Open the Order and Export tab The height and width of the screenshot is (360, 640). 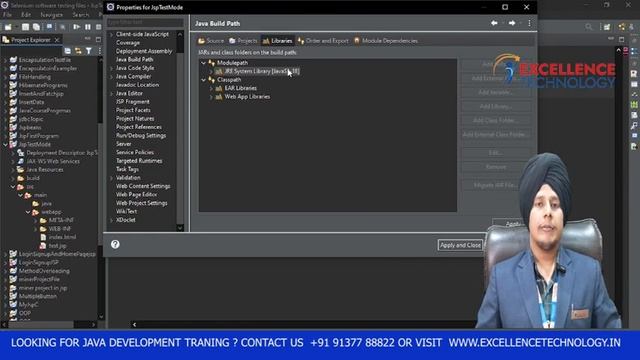click(323, 41)
